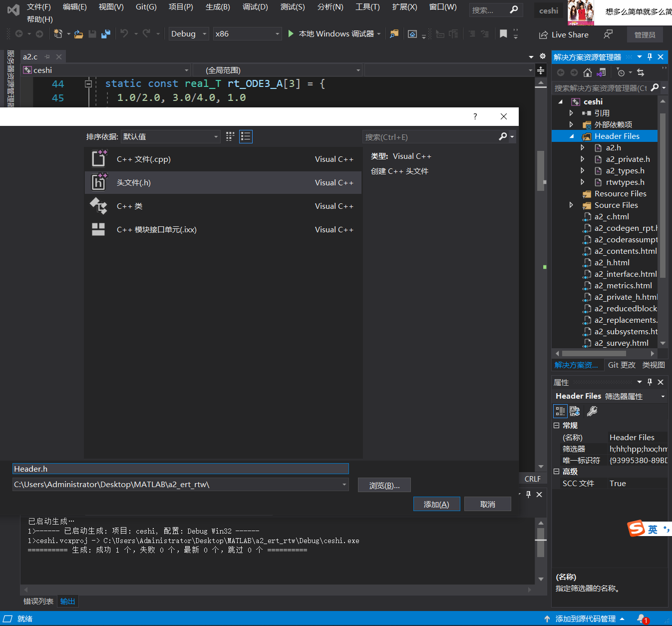Toggle the list view for templates
The height and width of the screenshot is (626, 672).
coord(246,136)
